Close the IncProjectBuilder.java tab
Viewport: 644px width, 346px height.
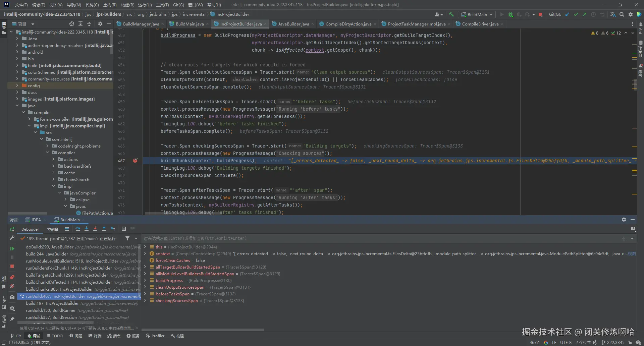265,24
